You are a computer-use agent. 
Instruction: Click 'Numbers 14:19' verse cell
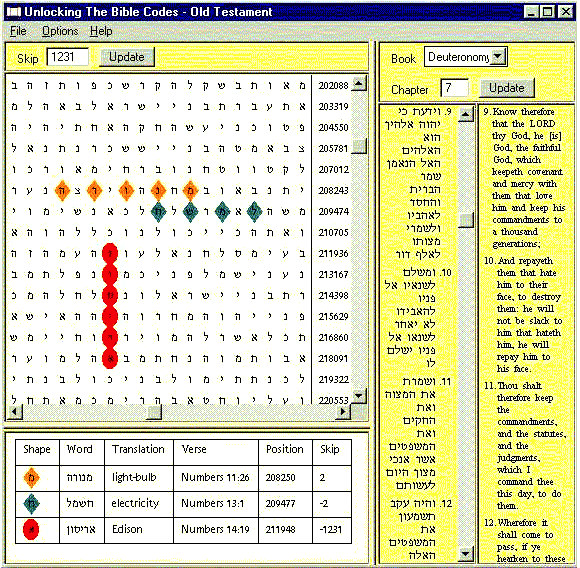tap(215, 529)
